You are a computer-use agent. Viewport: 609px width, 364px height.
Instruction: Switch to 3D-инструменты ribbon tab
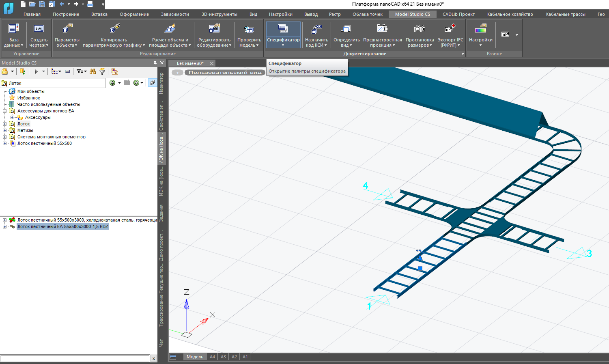click(219, 14)
